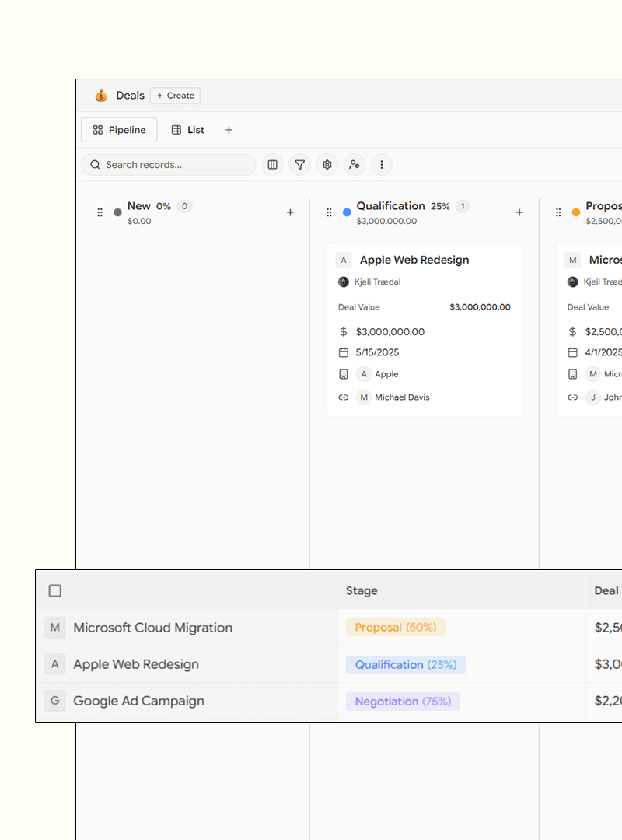Switch to the List view tab
This screenshot has width=622, height=840.
click(x=188, y=130)
